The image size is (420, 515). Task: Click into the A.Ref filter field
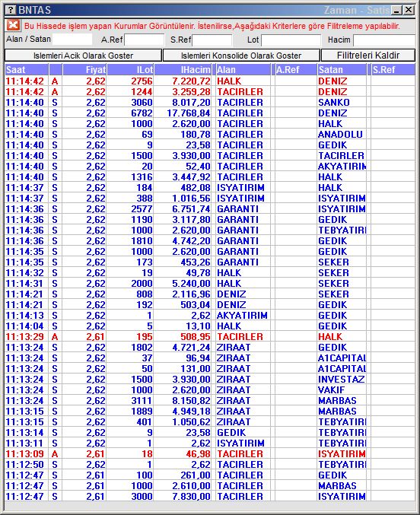pos(145,40)
